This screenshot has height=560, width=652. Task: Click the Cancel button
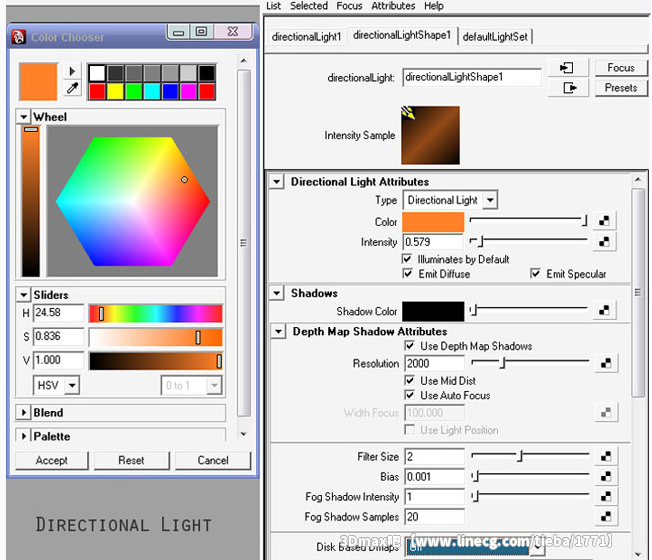213,460
